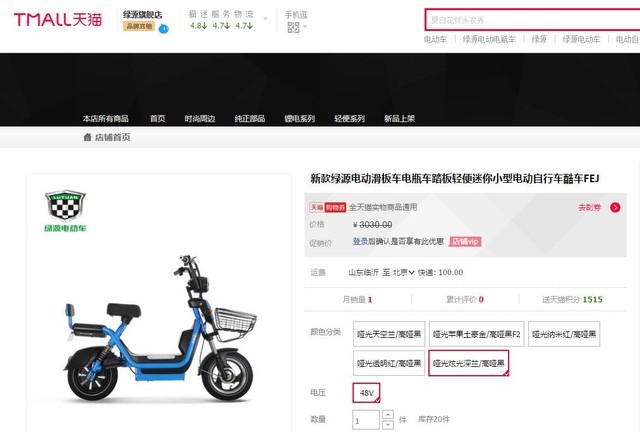Focus the top search input box
640x432 pixels.
532,20
